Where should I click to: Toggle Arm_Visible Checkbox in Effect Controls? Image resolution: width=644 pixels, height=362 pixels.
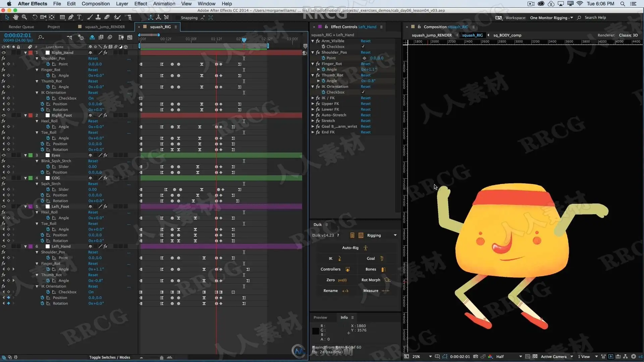[363, 47]
